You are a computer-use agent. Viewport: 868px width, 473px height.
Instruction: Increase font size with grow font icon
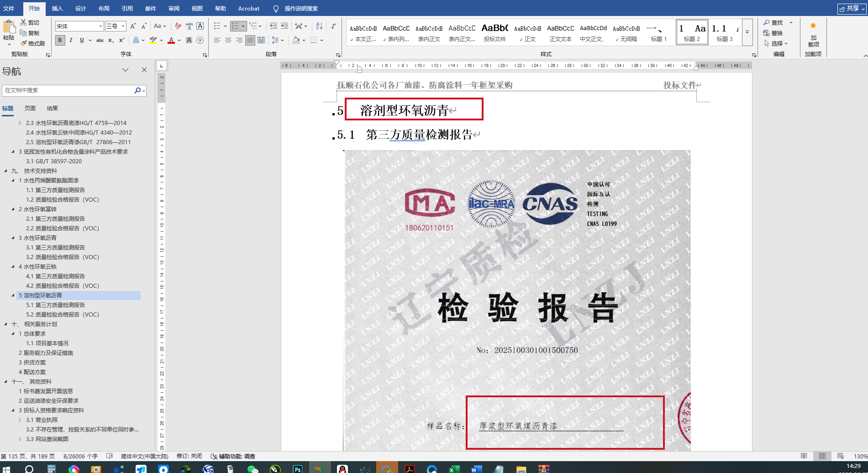click(x=133, y=26)
